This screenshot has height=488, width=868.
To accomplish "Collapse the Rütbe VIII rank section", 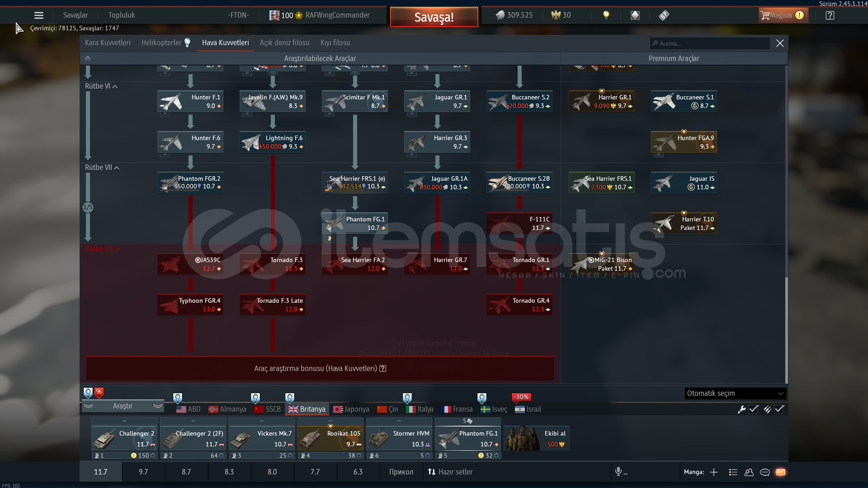I will point(103,249).
